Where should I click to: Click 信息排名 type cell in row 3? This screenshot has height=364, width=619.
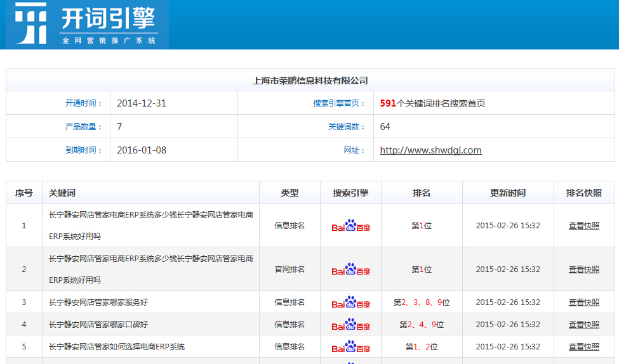click(290, 302)
